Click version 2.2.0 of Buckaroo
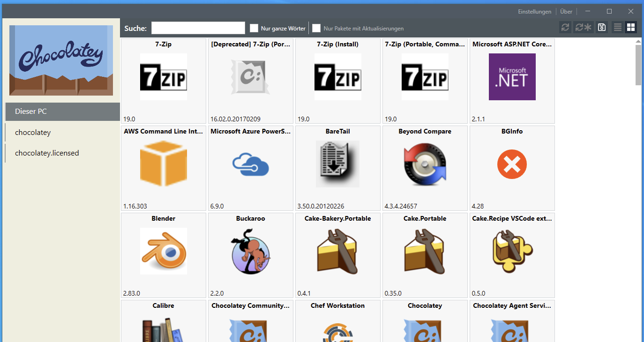 pyautogui.click(x=217, y=293)
